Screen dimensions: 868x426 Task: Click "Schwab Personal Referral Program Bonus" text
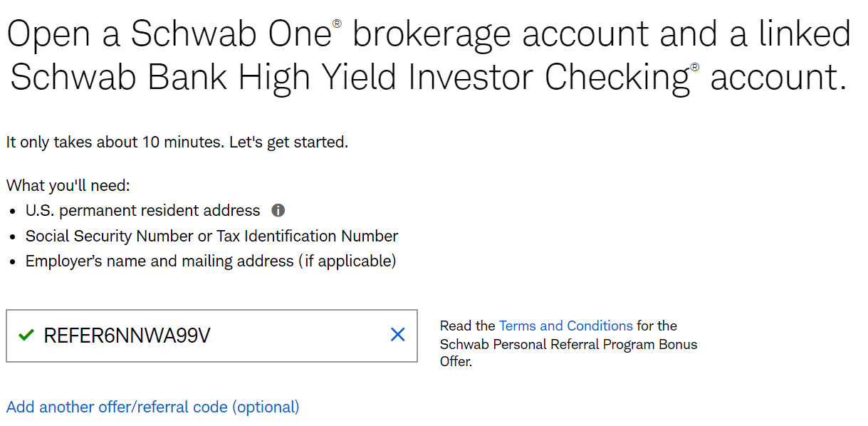[568, 345]
